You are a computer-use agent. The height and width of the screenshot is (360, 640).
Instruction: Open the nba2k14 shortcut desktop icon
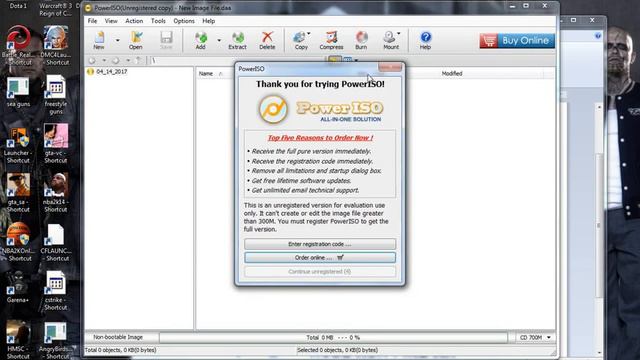(x=56, y=193)
